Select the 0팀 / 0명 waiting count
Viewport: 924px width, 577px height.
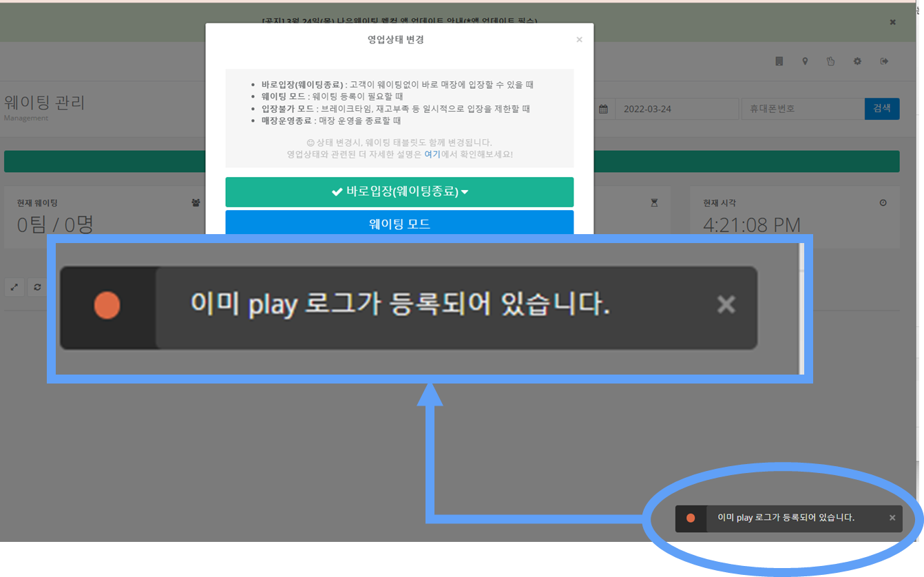coord(55,224)
